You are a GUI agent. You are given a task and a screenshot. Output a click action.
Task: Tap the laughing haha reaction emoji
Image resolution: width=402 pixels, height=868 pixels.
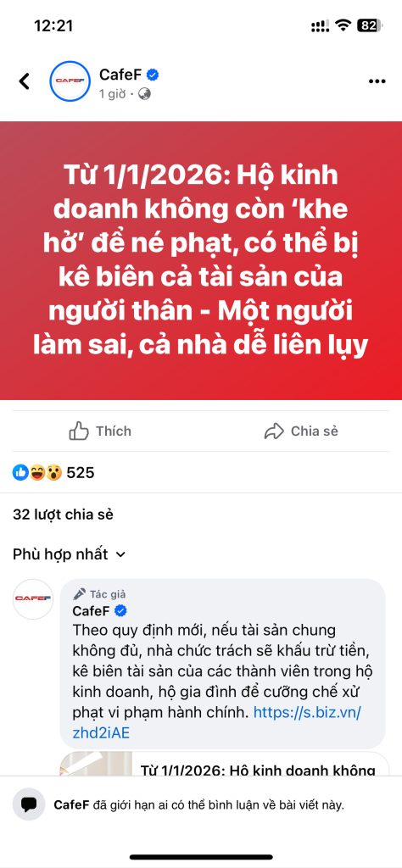click(x=37, y=473)
